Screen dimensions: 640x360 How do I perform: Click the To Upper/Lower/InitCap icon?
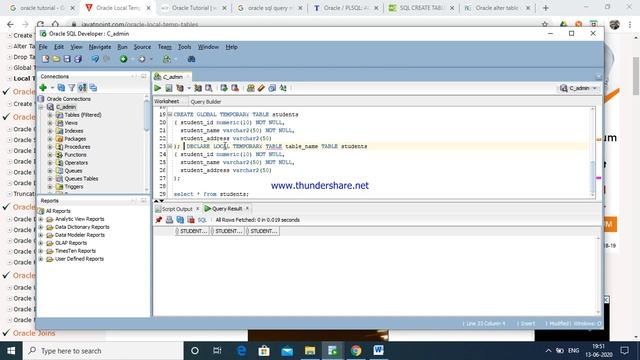pyautogui.click(x=283, y=88)
